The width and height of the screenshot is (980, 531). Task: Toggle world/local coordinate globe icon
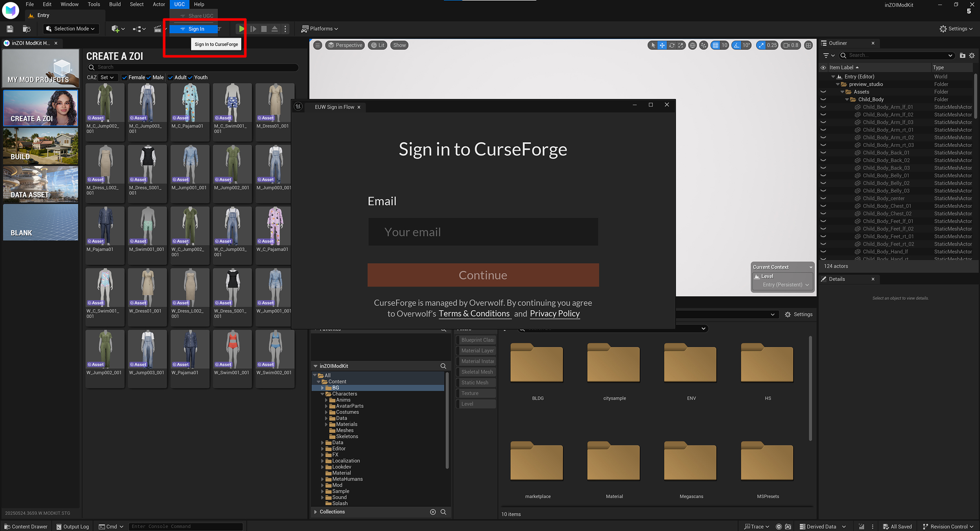pos(693,45)
